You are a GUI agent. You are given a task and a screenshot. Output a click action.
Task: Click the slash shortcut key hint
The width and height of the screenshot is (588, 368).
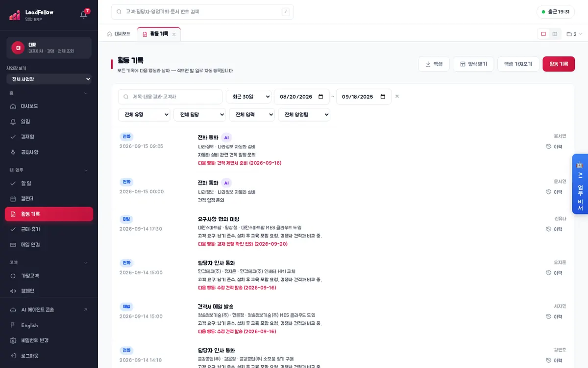click(x=286, y=12)
